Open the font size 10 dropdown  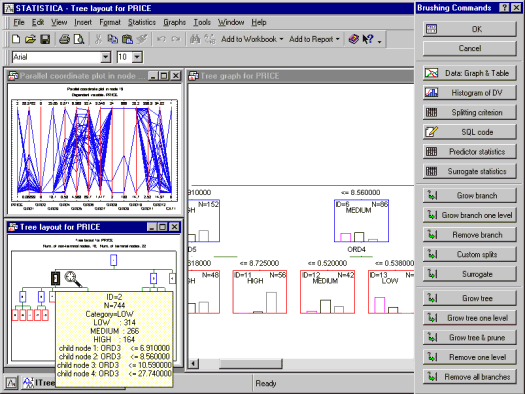(137, 57)
